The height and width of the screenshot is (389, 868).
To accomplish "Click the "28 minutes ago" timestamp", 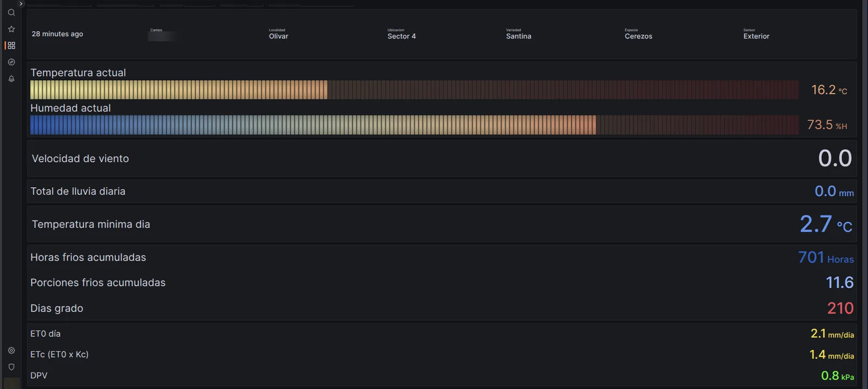I will pyautogui.click(x=58, y=34).
